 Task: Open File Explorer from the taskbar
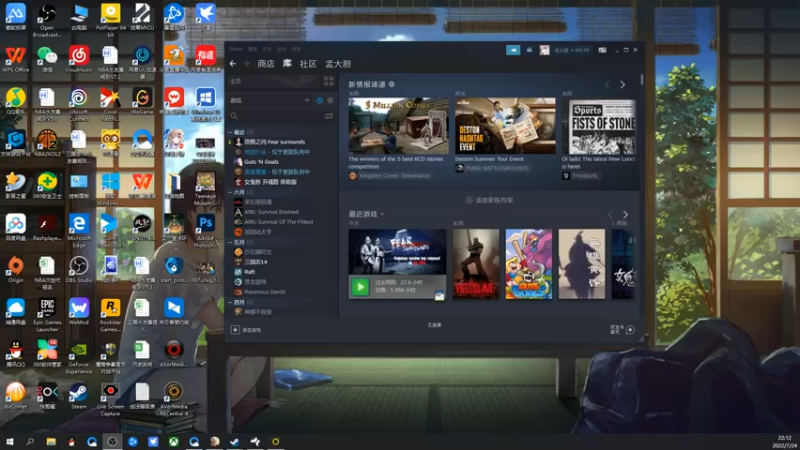click(51, 442)
